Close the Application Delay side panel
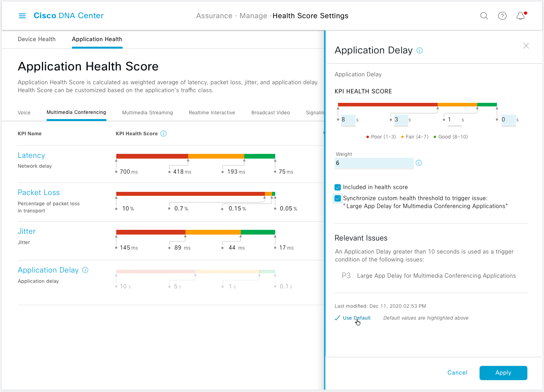544x392 pixels. (526, 46)
